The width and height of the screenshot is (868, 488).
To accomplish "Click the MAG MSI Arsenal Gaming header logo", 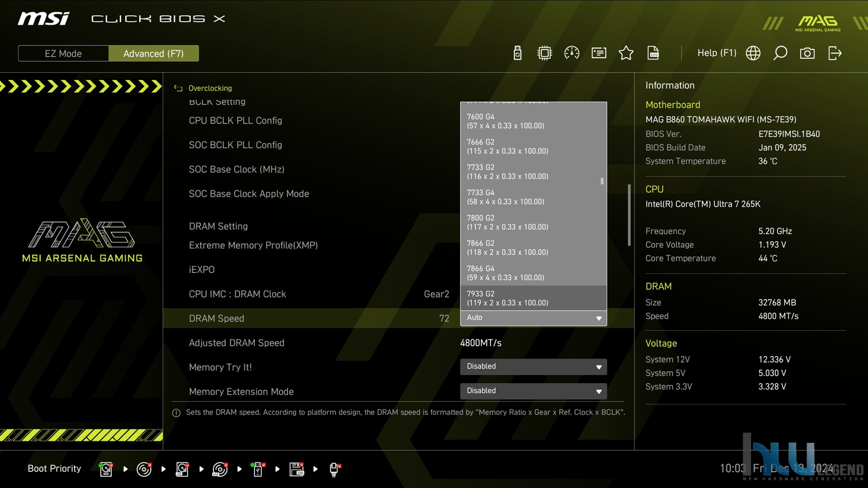I will click(x=818, y=23).
